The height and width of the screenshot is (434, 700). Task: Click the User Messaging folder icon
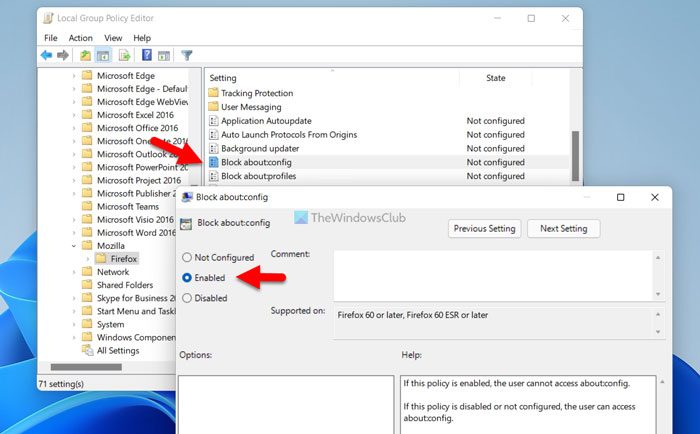tap(213, 107)
